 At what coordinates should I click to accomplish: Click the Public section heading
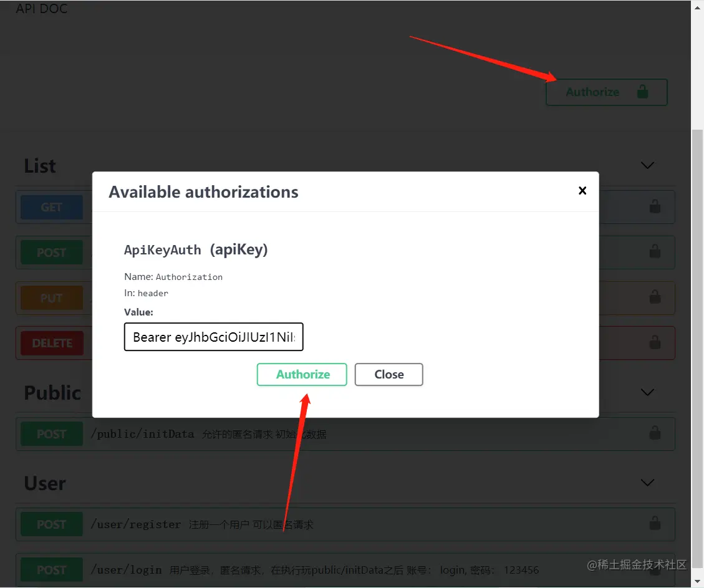pyautogui.click(x=52, y=393)
